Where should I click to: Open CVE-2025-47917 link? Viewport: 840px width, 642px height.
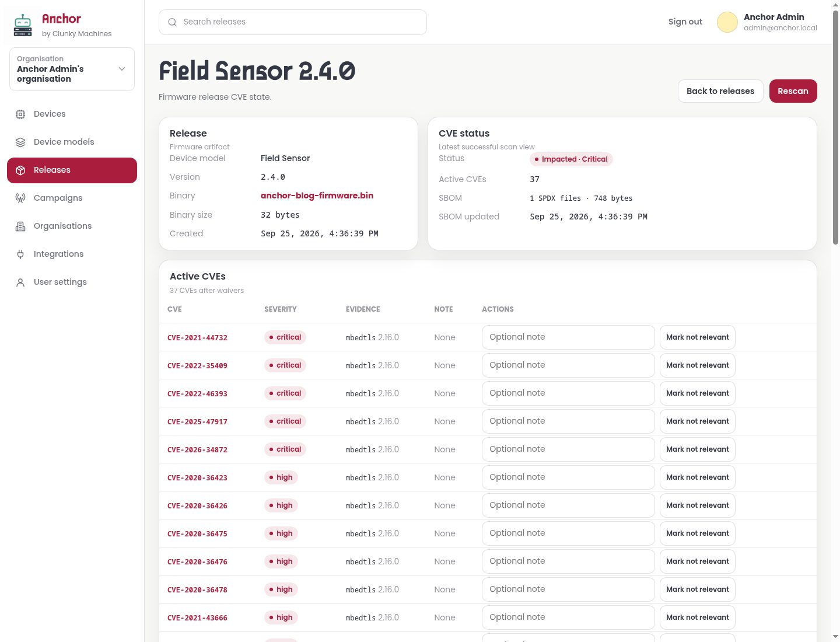click(x=197, y=422)
